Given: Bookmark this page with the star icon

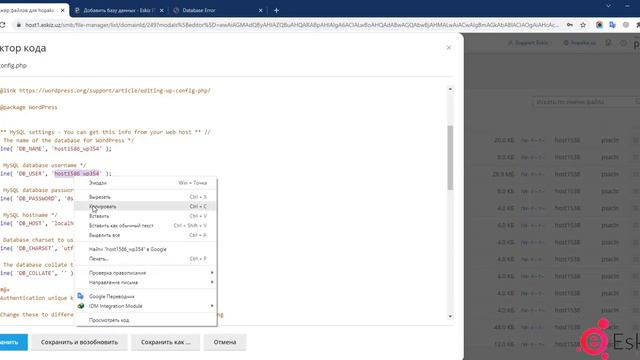Looking at the screenshot, I should [583, 25].
